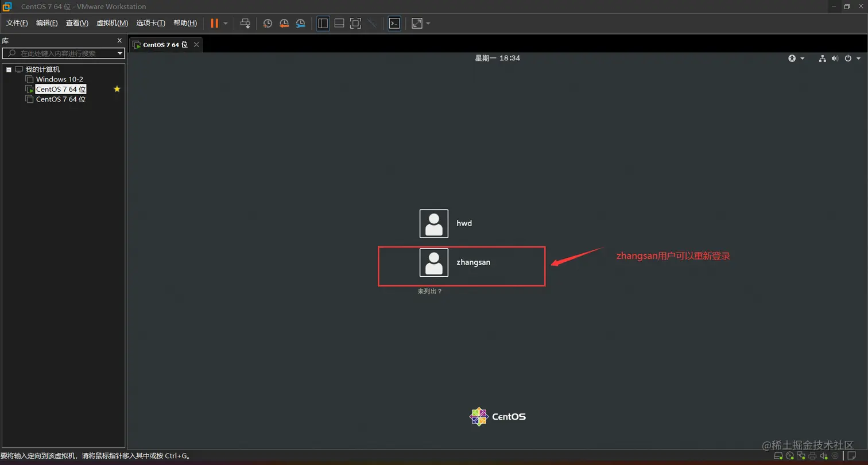Toggle the console view toolbar icon
868x465 pixels.
point(394,23)
